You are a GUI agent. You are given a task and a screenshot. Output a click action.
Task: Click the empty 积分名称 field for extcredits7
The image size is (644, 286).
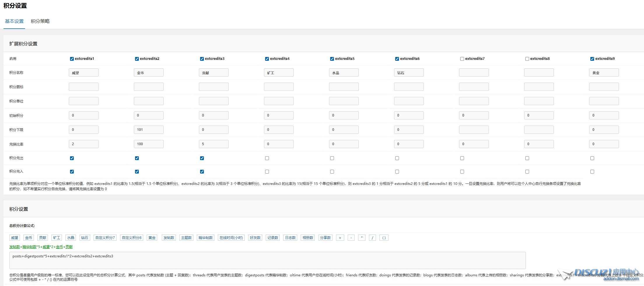tap(474, 72)
